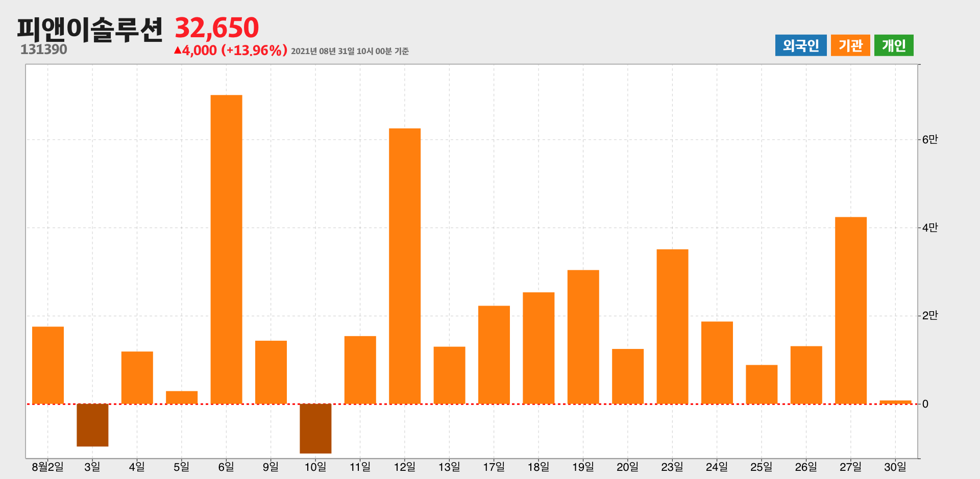The height and width of the screenshot is (479, 980).
Task: Click the change value ▲4,000 (+13.96%)
Action: (231, 51)
